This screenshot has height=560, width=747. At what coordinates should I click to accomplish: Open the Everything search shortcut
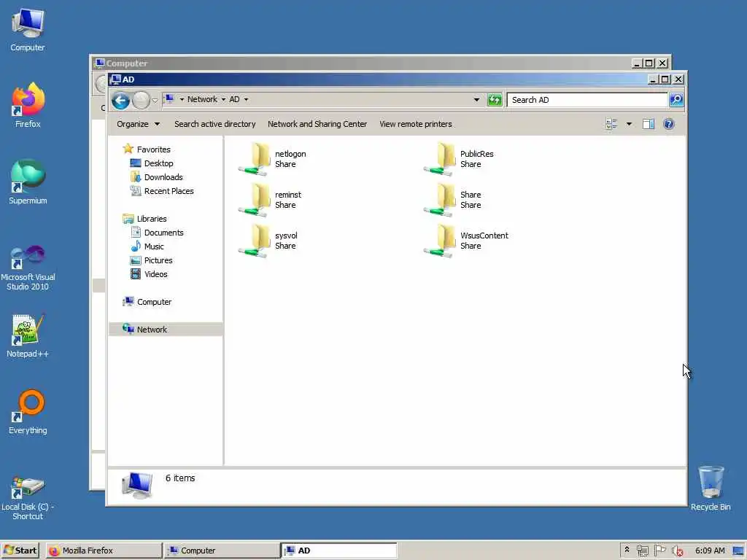pyautogui.click(x=28, y=412)
